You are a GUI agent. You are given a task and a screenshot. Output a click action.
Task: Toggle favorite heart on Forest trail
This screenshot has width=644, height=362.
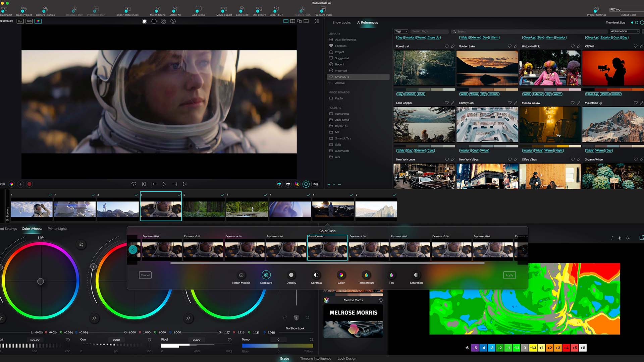[446, 46]
